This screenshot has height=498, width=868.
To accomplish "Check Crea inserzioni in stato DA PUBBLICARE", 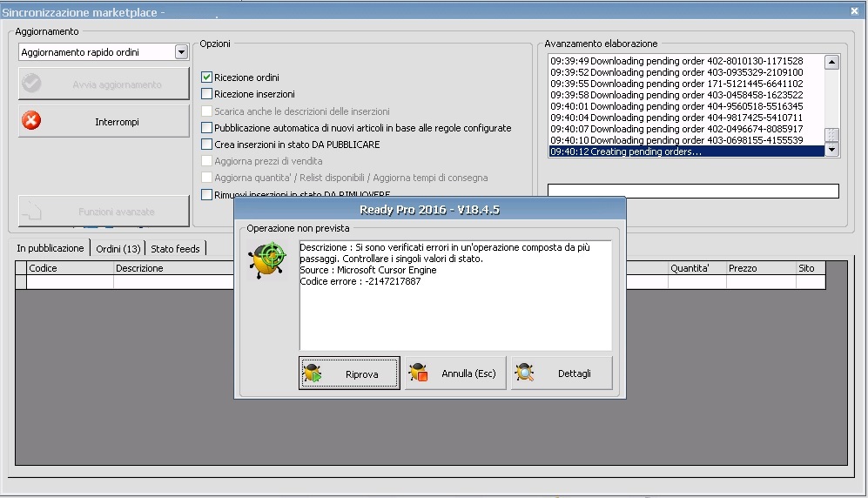I will pos(206,144).
